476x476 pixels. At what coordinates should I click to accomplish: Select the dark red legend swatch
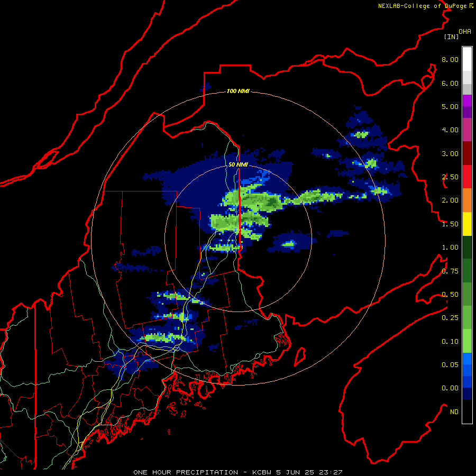(467, 153)
